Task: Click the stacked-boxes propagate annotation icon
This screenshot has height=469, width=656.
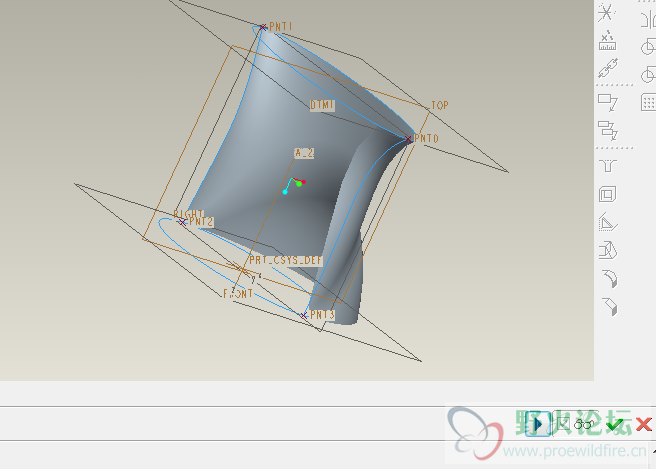Action: [608, 130]
